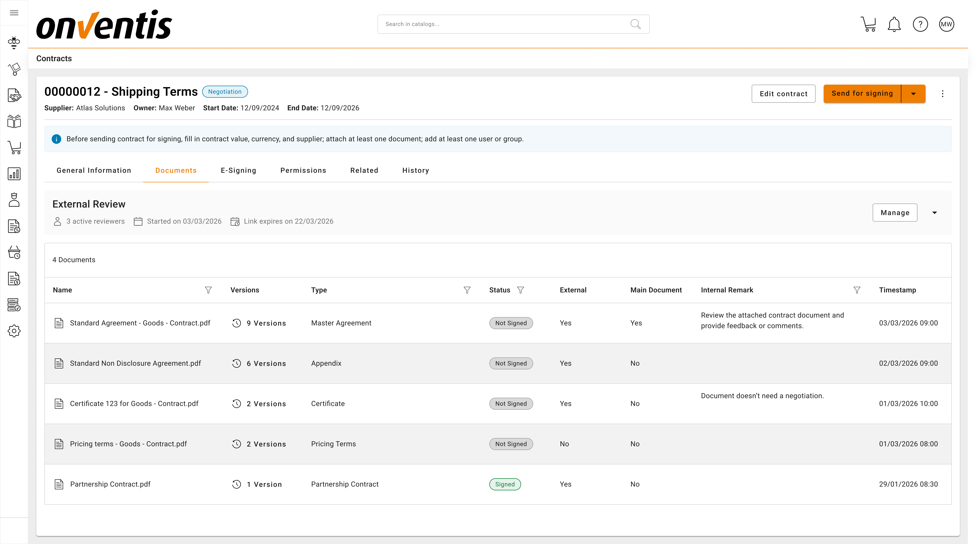The width and height of the screenshot is (980, 544).
Task: Click the version history icon for Partnership Contract.pdf
Action: [237, 484]
